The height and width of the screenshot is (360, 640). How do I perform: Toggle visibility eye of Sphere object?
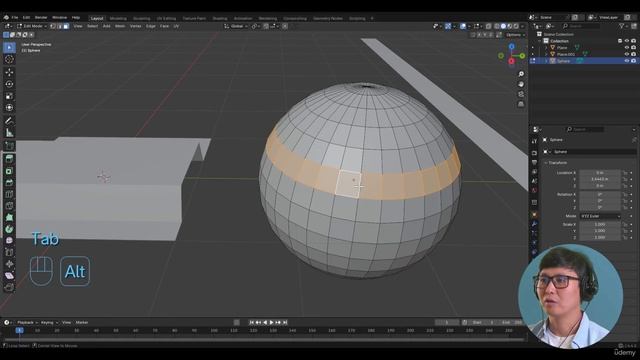627,60
